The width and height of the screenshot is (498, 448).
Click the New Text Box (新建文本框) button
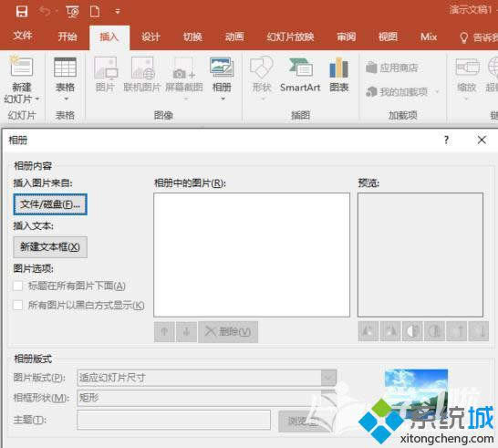(x=50, y=247)
